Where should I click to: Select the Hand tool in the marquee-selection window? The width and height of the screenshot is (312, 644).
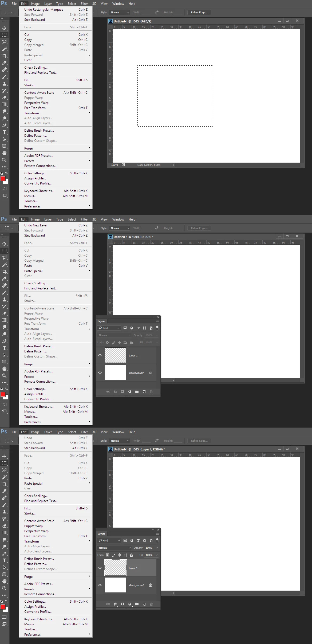tap(4, 153)
